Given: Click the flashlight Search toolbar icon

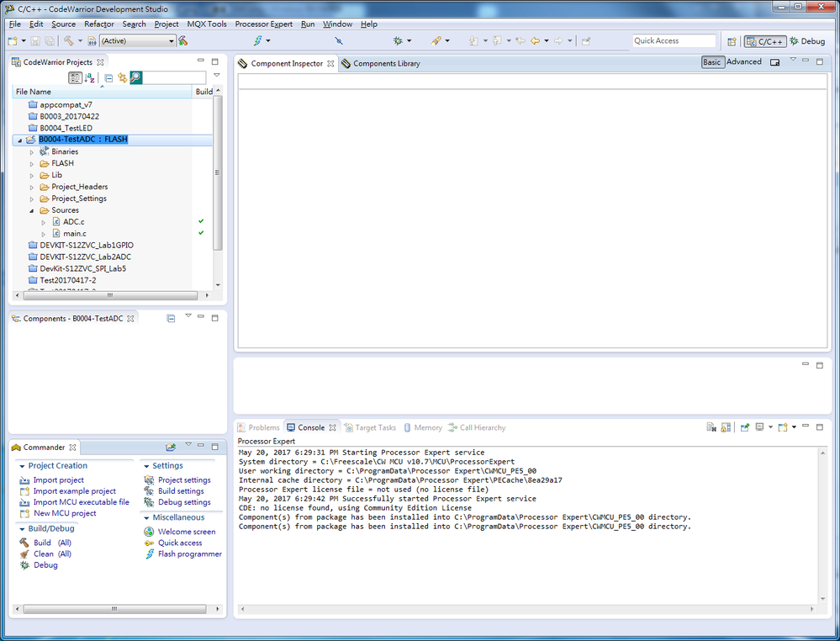Looking at the screenshot, I should (x=436, y=40).
